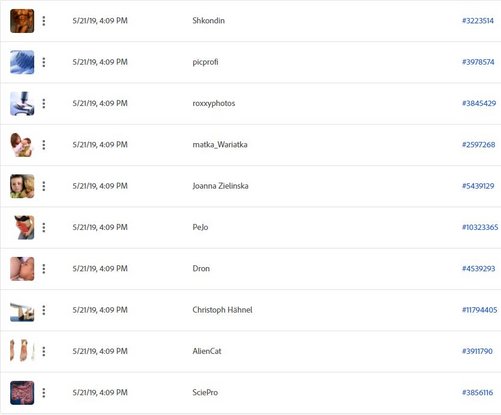Open three-dot menu for SciePro row
Image resolution: width=501 pixels, height=415 pixels.
tap(44, 393)
